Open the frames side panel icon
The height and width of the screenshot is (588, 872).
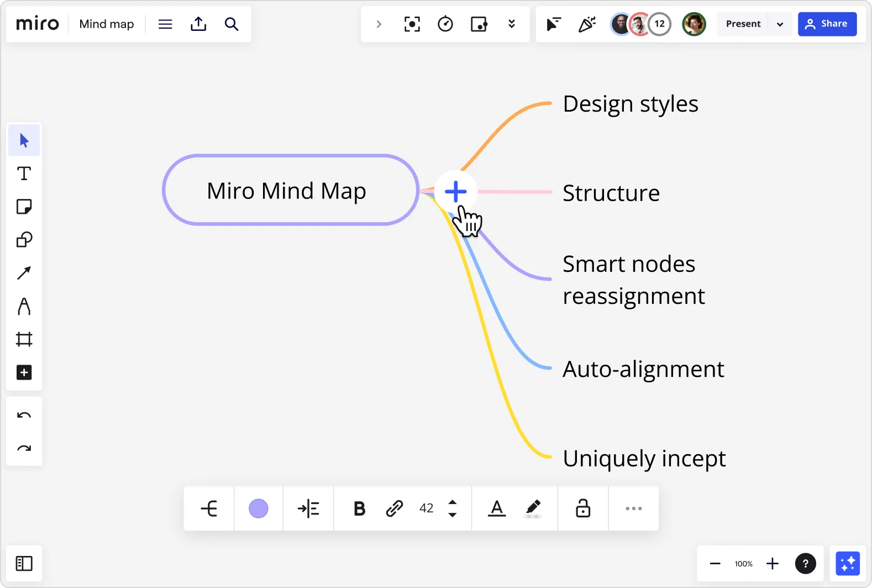[x=24, y=564]
